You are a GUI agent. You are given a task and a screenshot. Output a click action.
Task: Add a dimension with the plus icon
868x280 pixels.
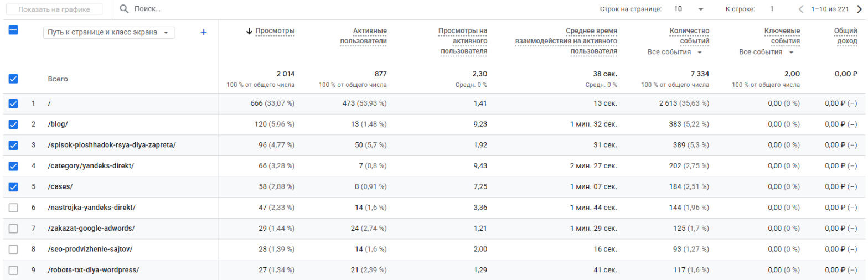203,32
